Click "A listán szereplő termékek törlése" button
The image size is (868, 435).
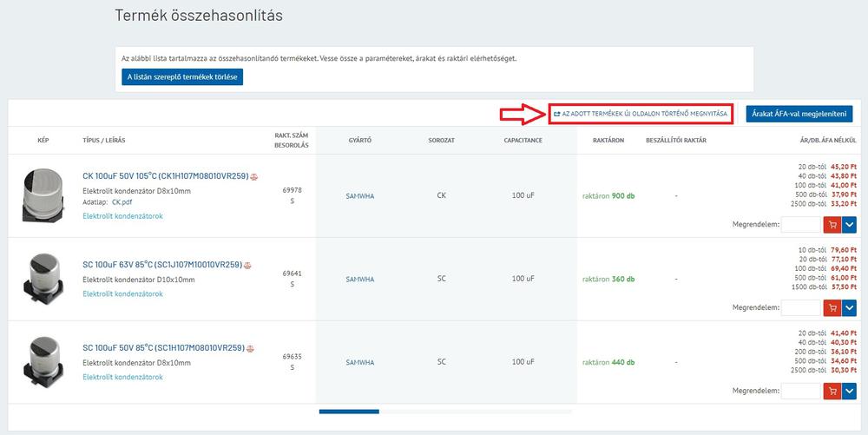tap(182, 76)
